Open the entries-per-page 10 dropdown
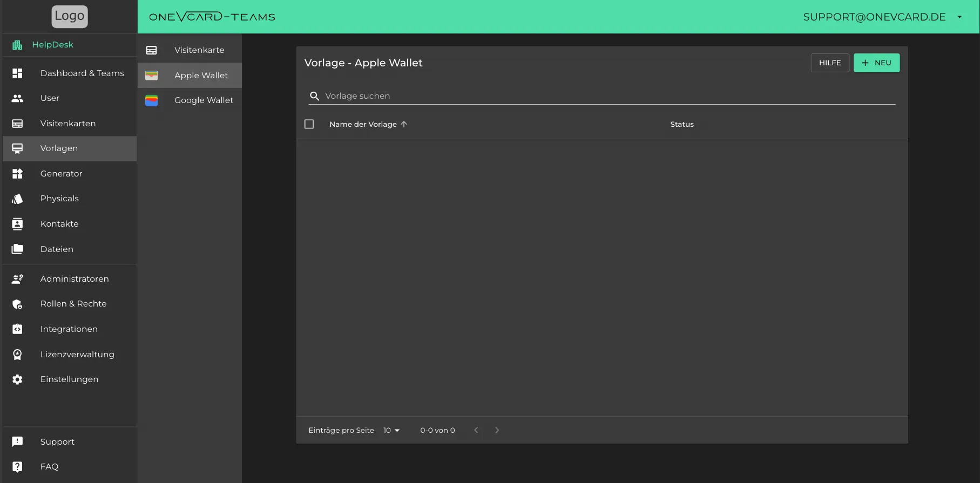Viewport: 980px width, 483px height. click(x=391, y=430)
